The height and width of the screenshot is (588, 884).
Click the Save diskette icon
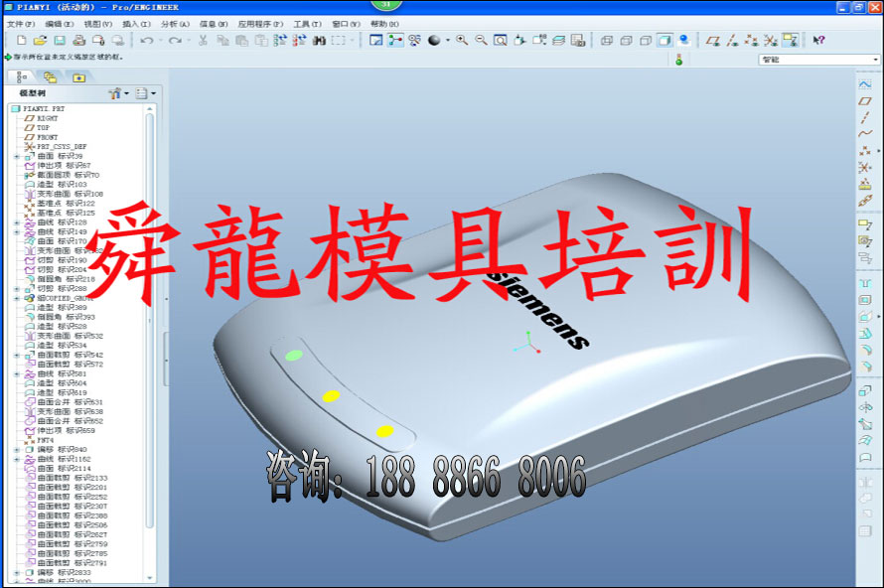click(60, 40)
